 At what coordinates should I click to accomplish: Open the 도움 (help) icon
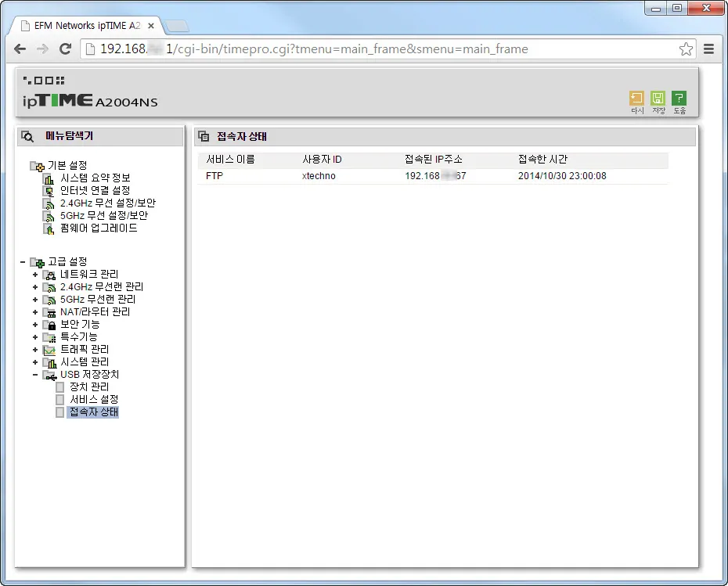pyautogui.click(x=679, y=98)
